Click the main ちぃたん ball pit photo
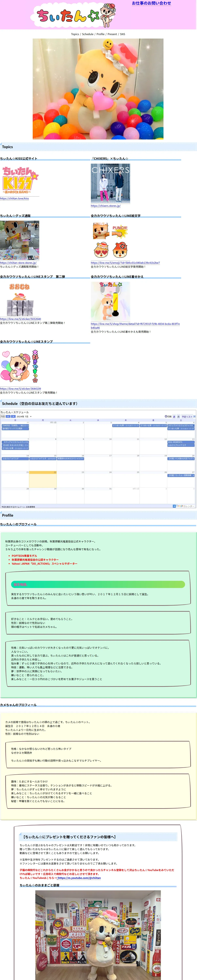197x980 pixels. pyautogui.click(x=98, y=89)
